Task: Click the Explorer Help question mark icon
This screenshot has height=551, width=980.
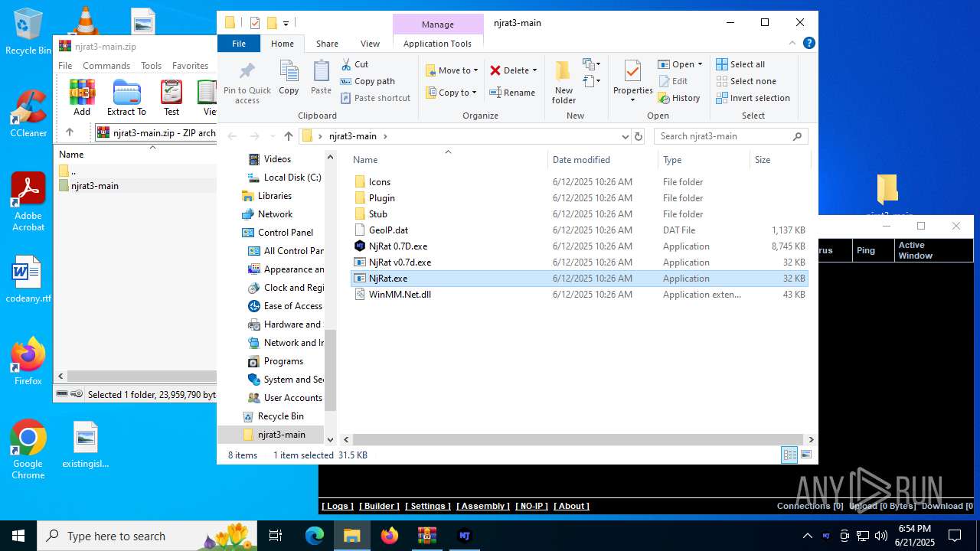Action: click(809, 44)
